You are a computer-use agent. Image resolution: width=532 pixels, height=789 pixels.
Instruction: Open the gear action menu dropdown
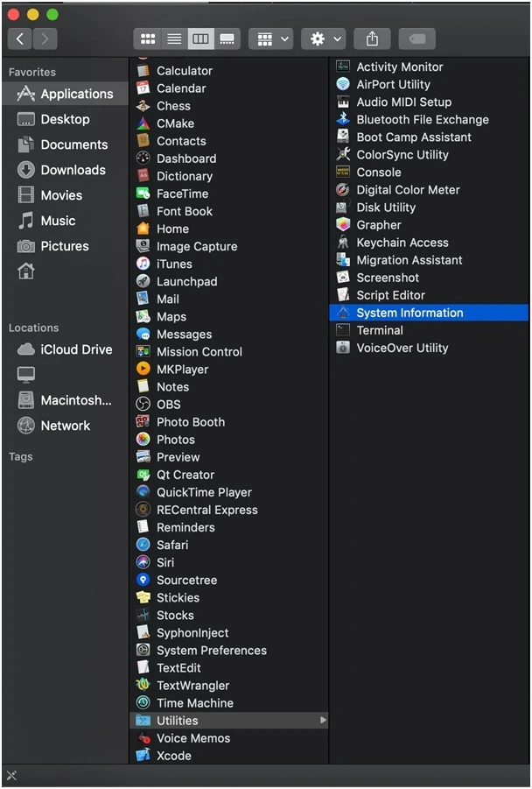click(x=325, y=39)
